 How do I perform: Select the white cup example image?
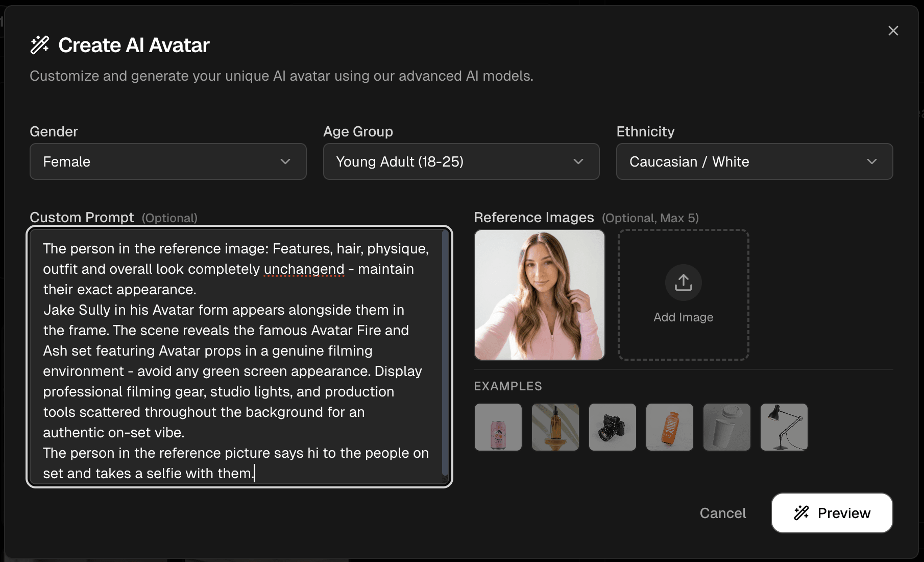[726, 427]
